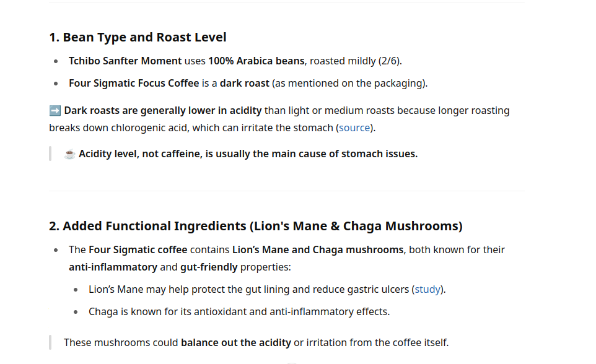Open the "study" link on Lion's Mane
Screen dimensions: 596x364
click(427, 289)
